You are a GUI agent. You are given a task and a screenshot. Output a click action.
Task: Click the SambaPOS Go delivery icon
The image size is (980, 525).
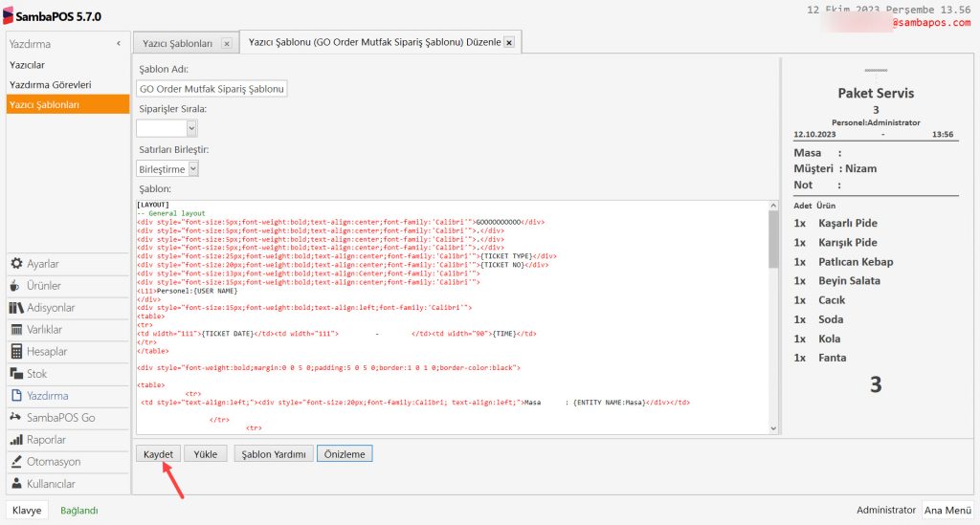(x=15, y=417)
